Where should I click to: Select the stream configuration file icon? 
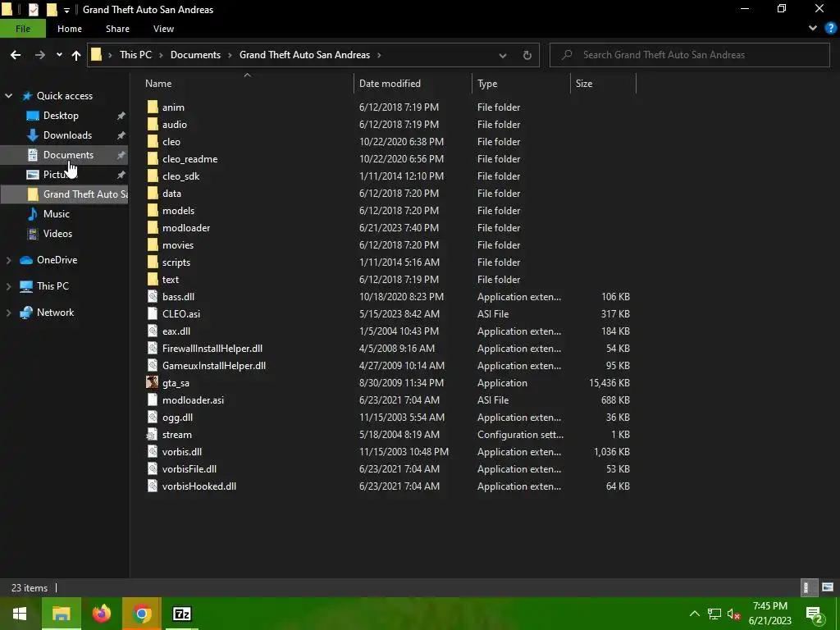pos(152,435)
